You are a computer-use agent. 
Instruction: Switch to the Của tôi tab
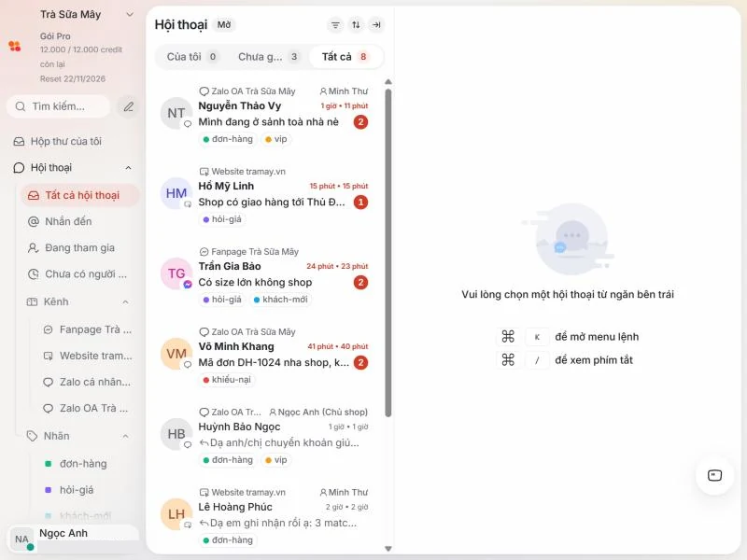[x=191, y=57]
